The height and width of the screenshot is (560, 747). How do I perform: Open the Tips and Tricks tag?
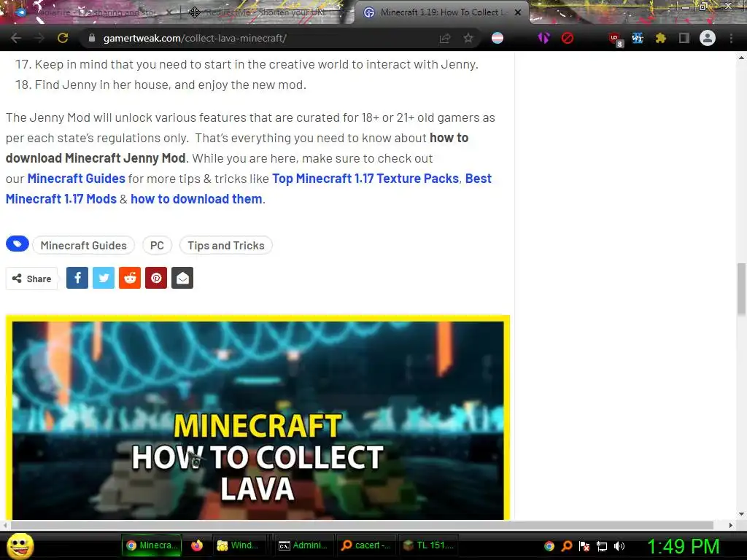coord(226,245)
